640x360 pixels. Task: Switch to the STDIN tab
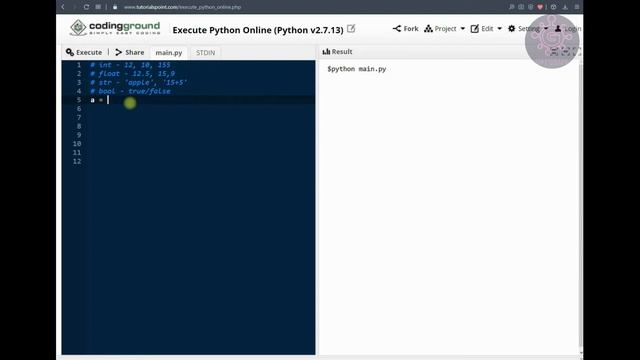(x=205, y=53)
